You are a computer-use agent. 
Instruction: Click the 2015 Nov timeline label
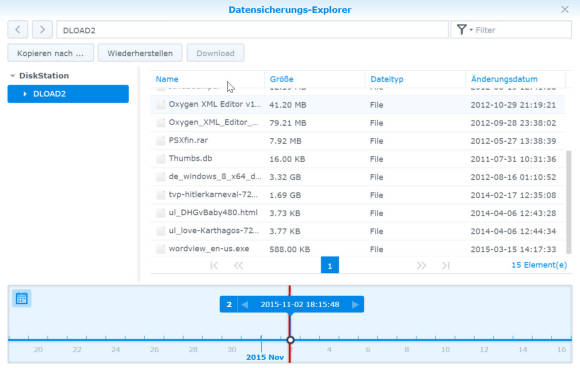[x=265, y=357]
